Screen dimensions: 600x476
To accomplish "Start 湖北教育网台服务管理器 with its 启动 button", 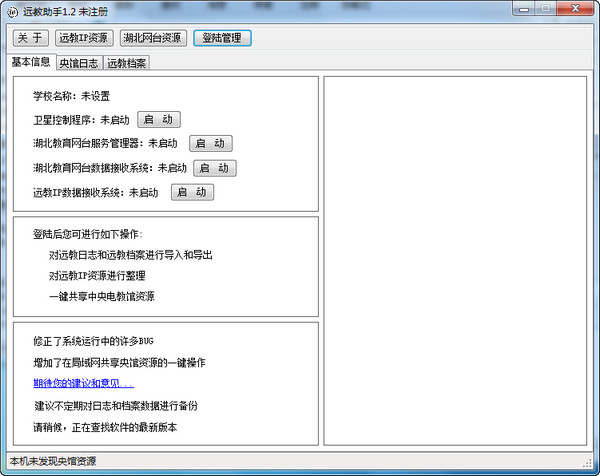I will point(211,143).
